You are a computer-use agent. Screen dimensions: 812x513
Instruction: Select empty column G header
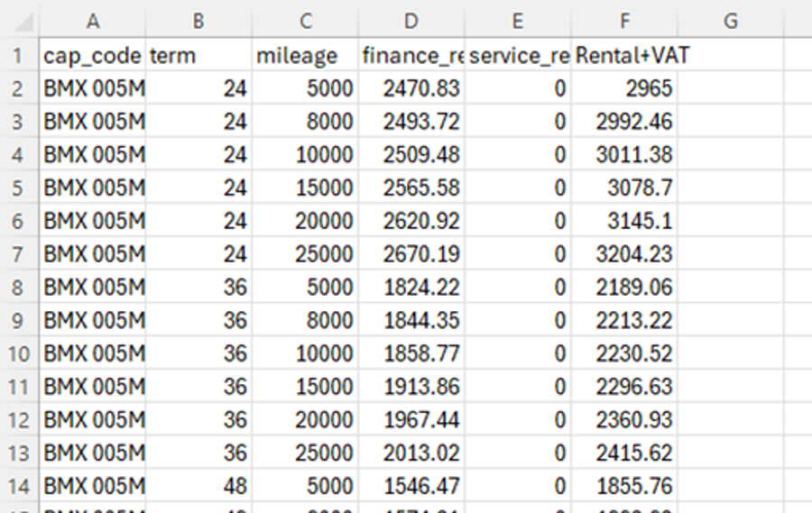(730, 21)
